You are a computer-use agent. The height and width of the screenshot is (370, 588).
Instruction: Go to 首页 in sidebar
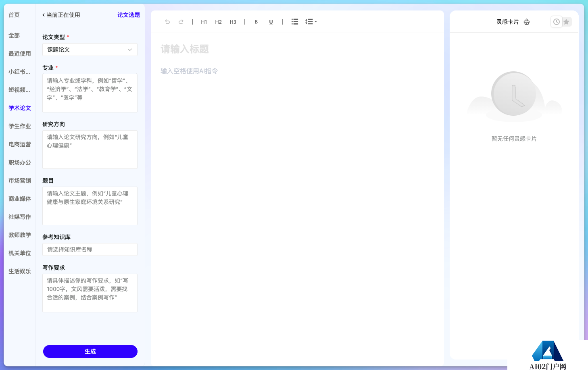(14, 15)
